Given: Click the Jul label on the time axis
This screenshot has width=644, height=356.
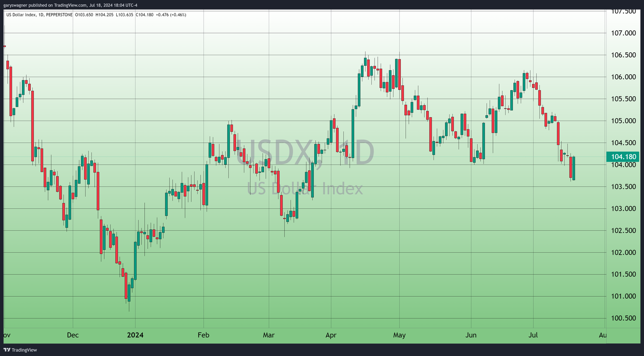Looking at the screenshot, I should click(x=533, y=335).
